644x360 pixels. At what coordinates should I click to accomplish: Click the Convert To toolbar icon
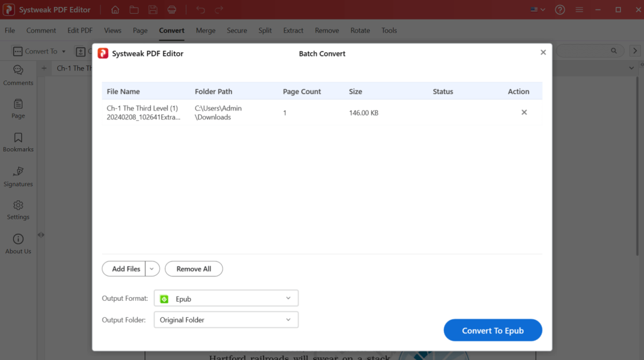coord(18,52)
